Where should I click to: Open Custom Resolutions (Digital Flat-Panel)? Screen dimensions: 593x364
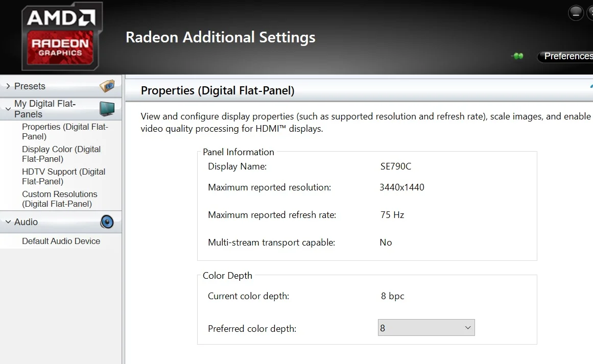pyautogui.click(x=60, y=199)
